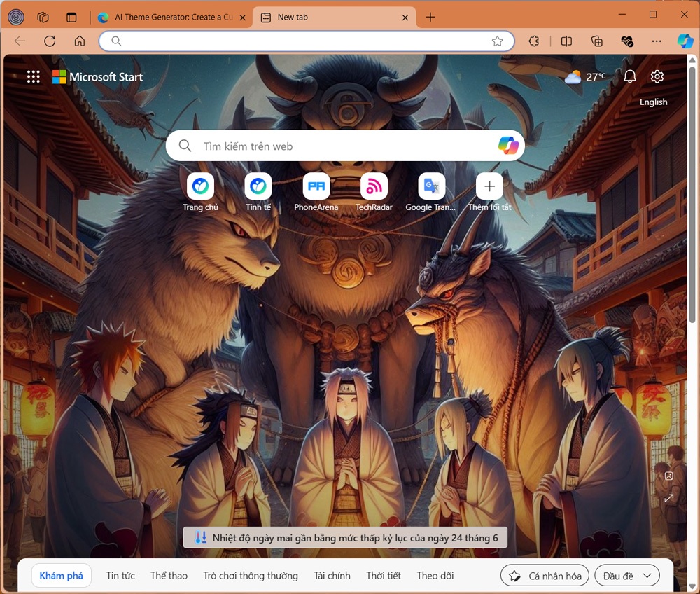
Task: Select the New tab tab
Action: [x=335, y=18]
